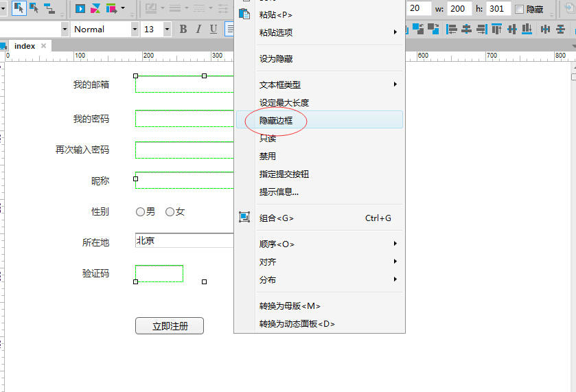Image resolution: width=576 pixels, height=392 pixels.
Task: Click the distribute horizontally icon
Action: coord(545,29)
